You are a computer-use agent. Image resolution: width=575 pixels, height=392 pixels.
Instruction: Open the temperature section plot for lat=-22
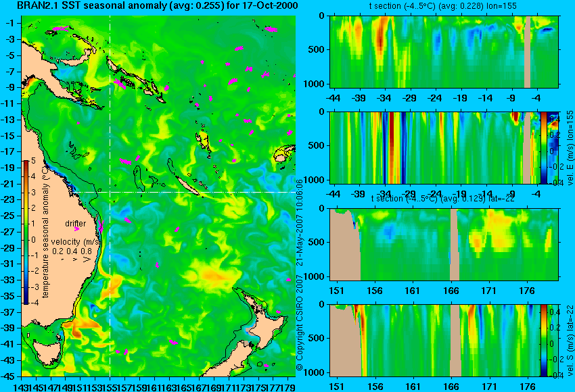coord(444,245)
